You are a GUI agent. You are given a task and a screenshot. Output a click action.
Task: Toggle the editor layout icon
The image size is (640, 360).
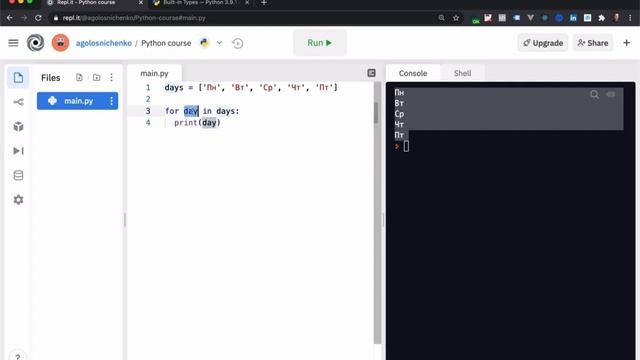click(371, 73)
